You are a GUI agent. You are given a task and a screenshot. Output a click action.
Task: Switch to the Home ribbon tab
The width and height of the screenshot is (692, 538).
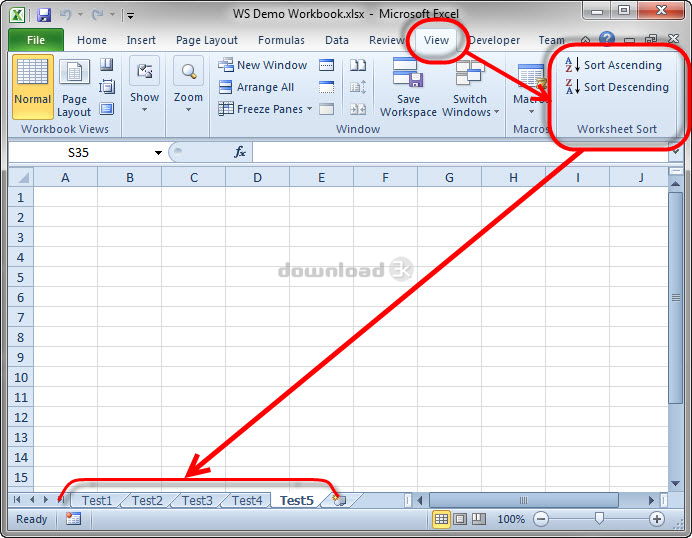coord(92,40)
